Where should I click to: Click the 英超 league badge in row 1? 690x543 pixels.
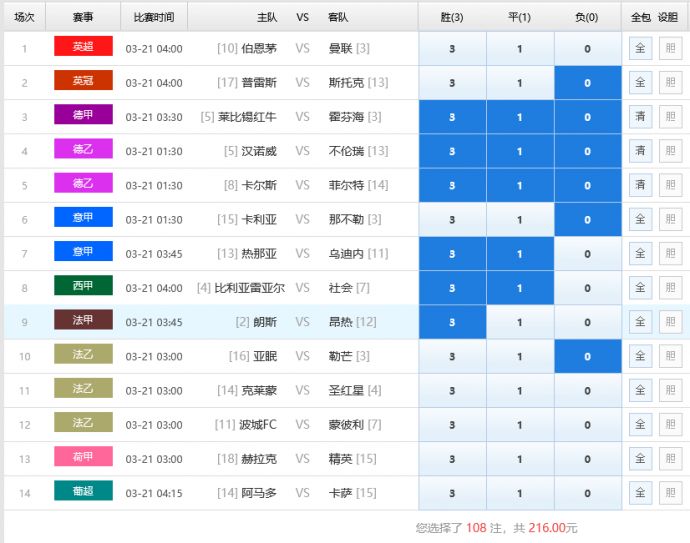(x=83, y=48)
